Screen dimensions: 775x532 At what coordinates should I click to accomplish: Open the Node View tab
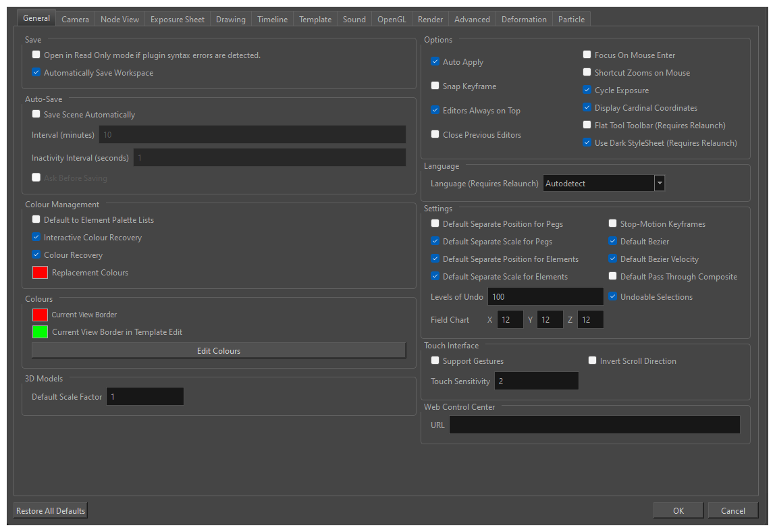(119, 19)
